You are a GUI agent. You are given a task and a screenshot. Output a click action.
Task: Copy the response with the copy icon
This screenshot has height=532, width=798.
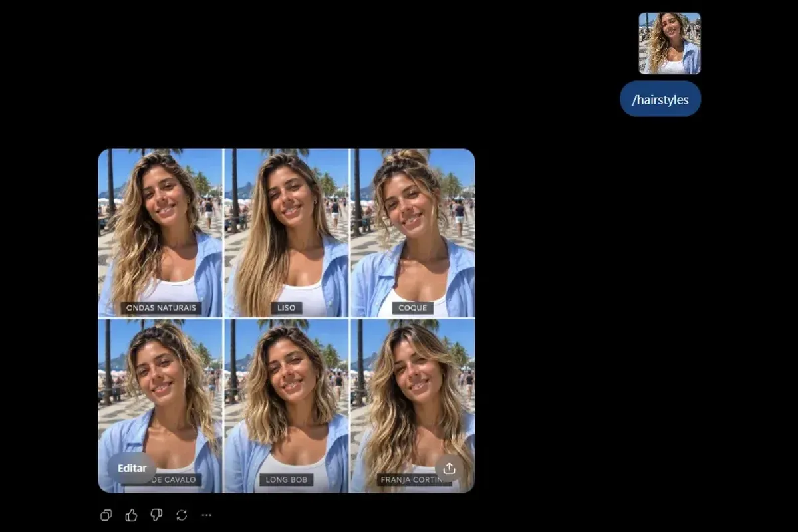(x=106, y=515)
